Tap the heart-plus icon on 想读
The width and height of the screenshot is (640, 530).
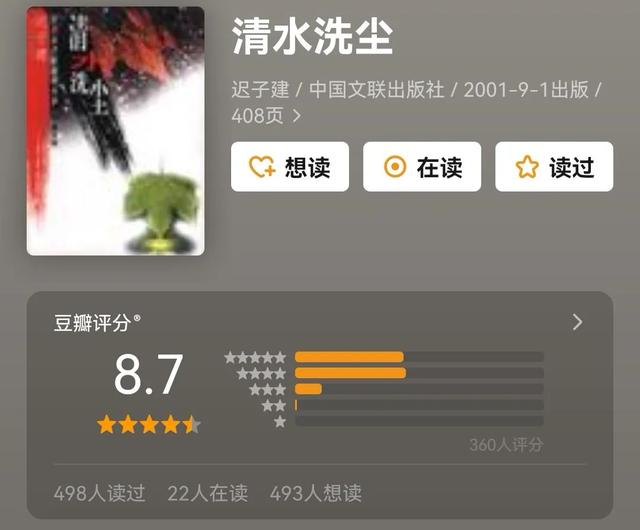point(262,167)
